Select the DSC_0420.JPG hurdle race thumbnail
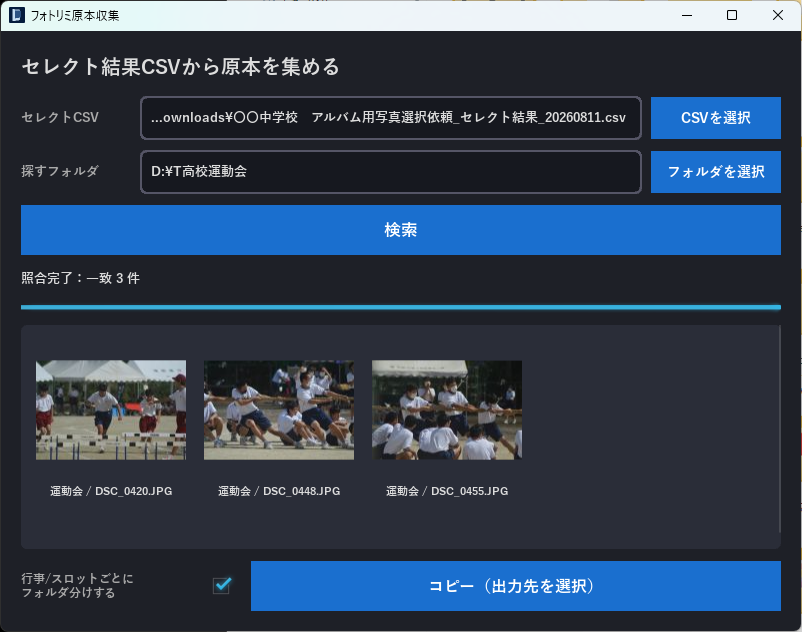The width and height of the screenshot is (802, 632). click(111, 410)
